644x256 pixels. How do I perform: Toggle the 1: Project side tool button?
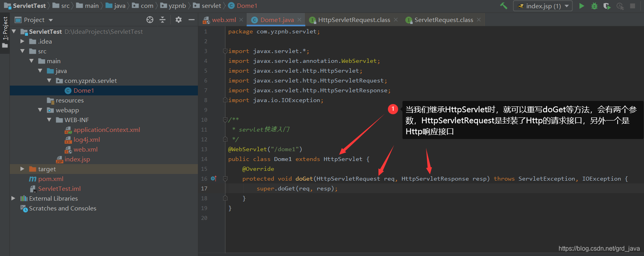[x=5, y=33]
